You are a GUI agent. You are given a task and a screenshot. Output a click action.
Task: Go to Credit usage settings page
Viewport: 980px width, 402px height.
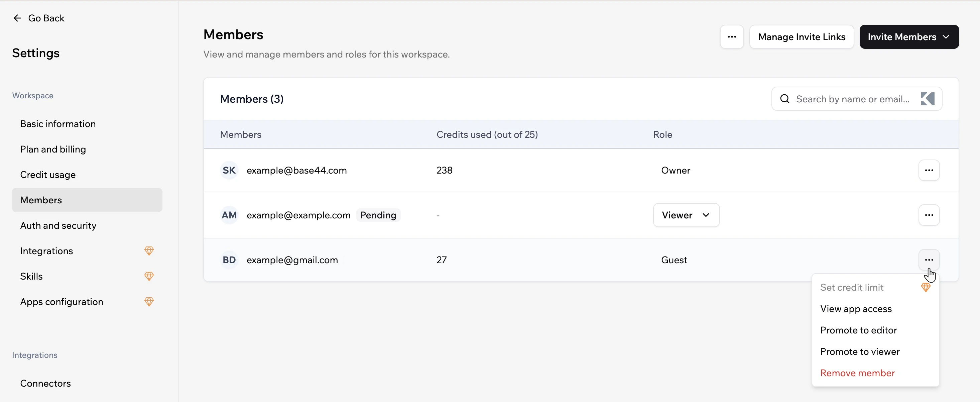[48, 175]
